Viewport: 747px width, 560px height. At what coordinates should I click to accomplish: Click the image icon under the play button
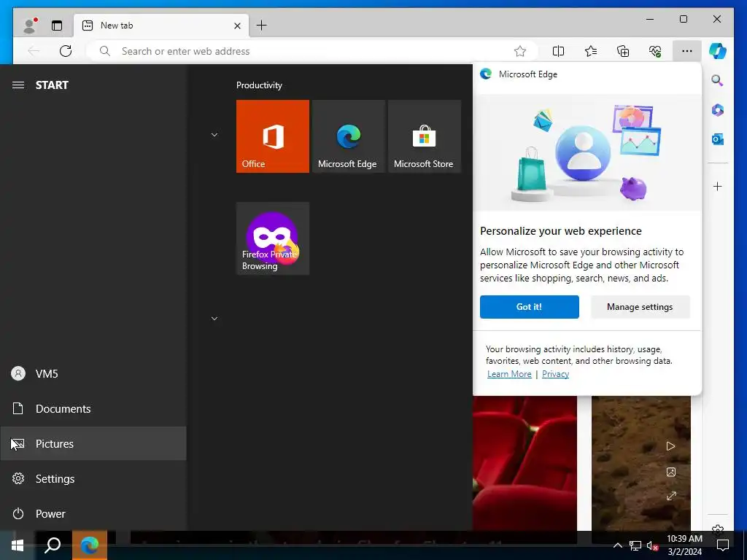point(671,472)
